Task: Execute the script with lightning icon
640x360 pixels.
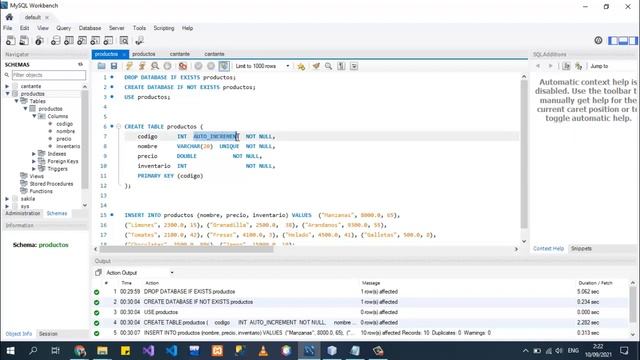Action: [x=129, y=66]
